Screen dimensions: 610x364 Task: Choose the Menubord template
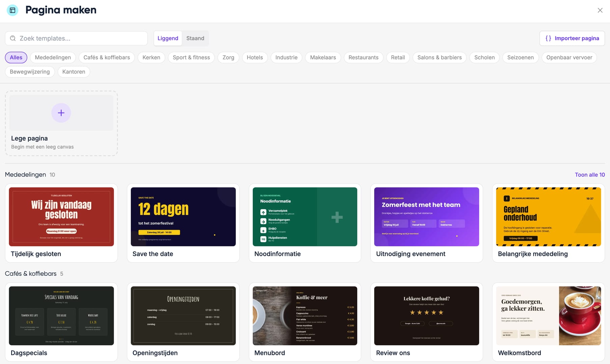point(305,322)
